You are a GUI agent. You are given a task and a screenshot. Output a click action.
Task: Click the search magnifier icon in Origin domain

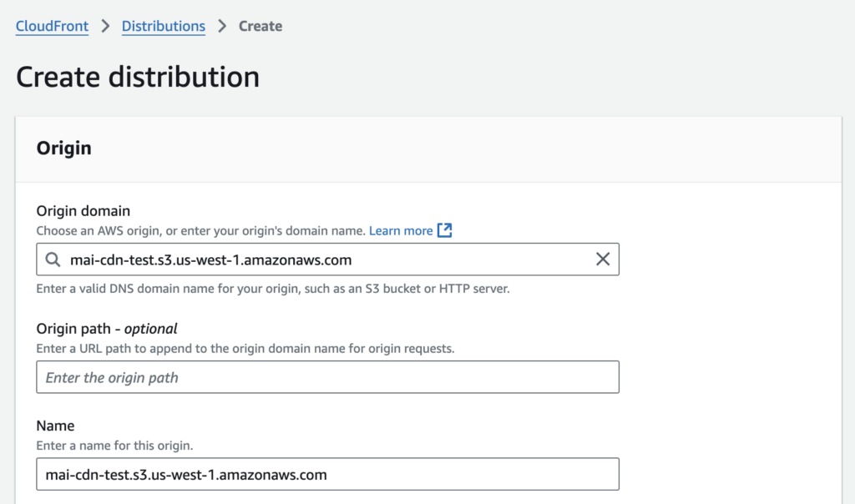(53, 260)
